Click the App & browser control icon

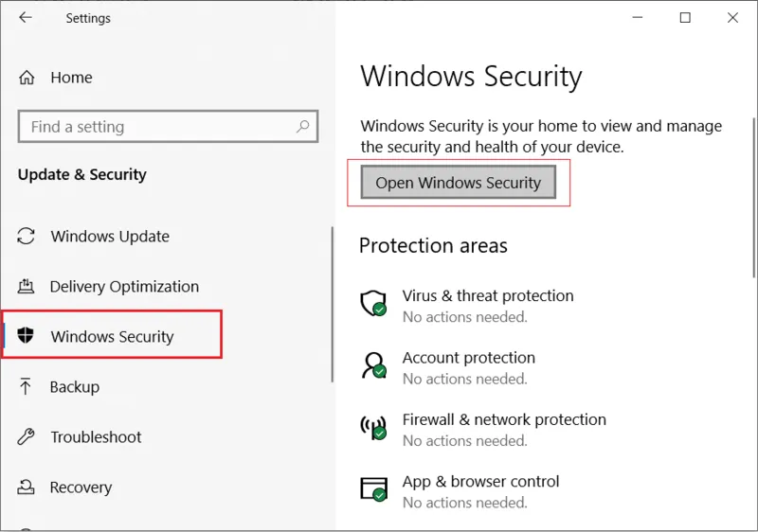pos(373,489)
